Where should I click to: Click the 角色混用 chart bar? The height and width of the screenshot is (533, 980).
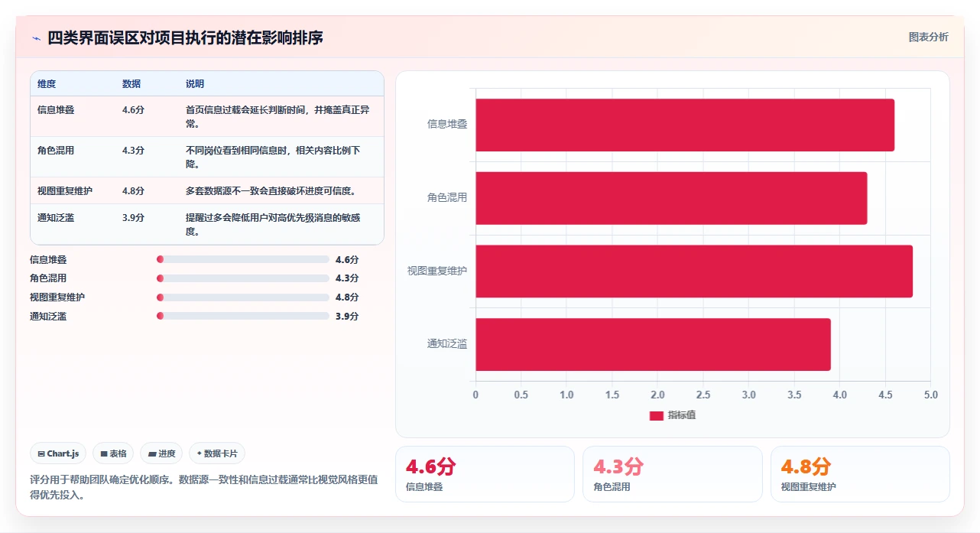(671, 198)
